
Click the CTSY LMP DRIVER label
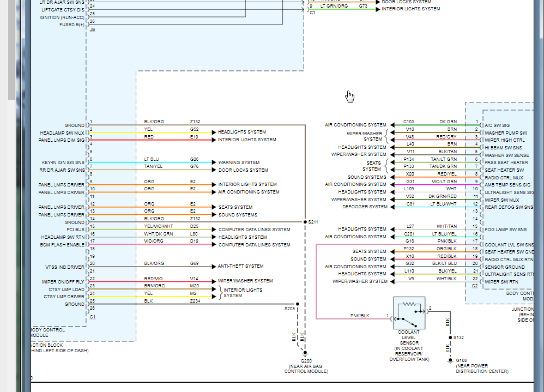point(64,297)
